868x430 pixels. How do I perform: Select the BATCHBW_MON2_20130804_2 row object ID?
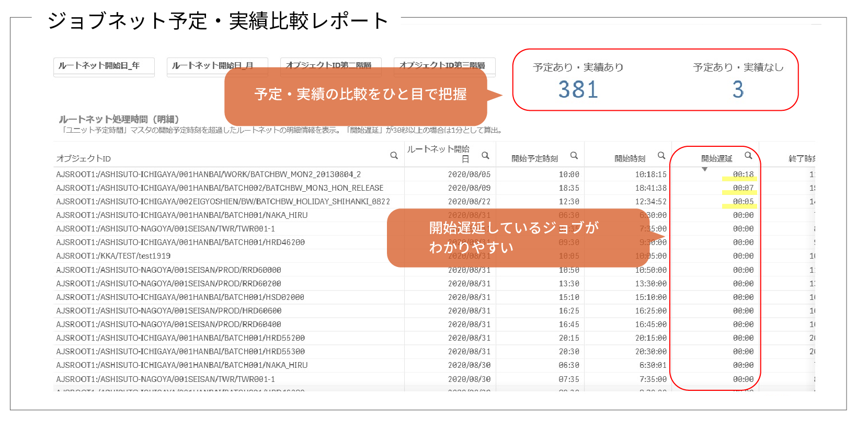[208, 175]
